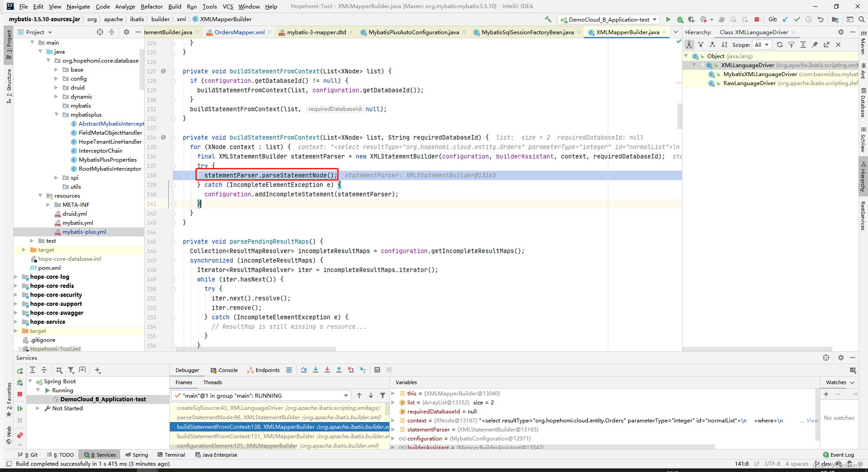This screenshot has height=472, width=868.
Task: Show the hidden editor tabs dropdown
Action: click(676, 32)
